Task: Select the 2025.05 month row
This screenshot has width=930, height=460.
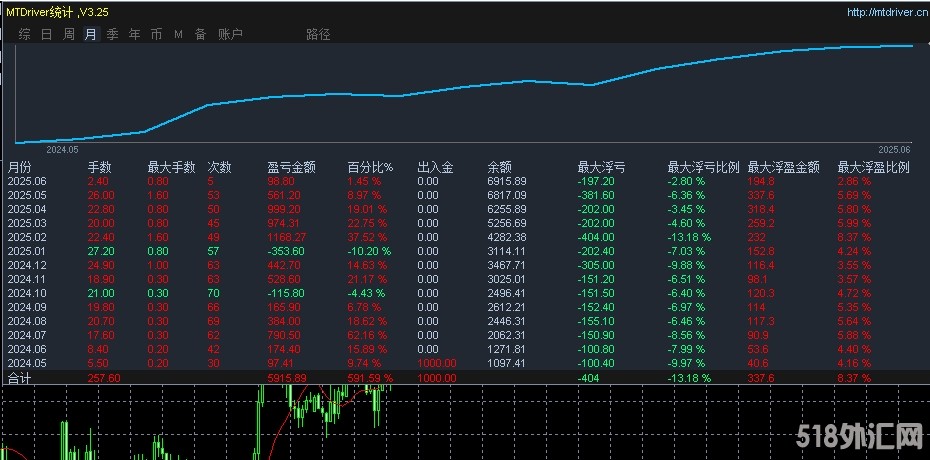Action: pos(465,195)
